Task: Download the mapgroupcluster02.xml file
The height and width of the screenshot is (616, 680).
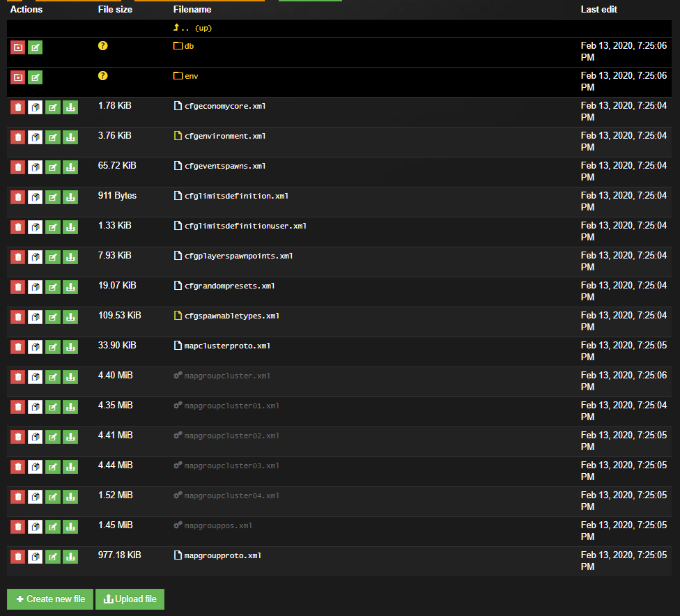Action: tap(70, 437)
